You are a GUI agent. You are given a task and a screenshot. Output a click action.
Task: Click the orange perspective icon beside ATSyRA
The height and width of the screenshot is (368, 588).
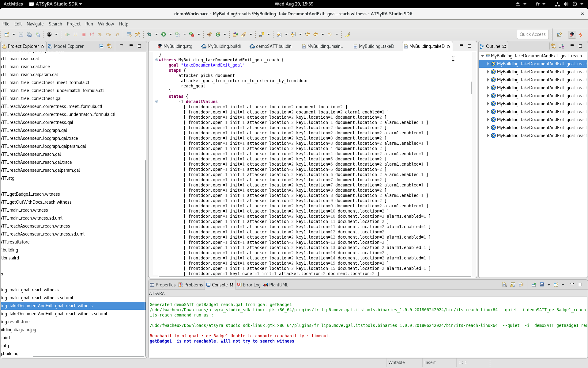pos(581,35)
